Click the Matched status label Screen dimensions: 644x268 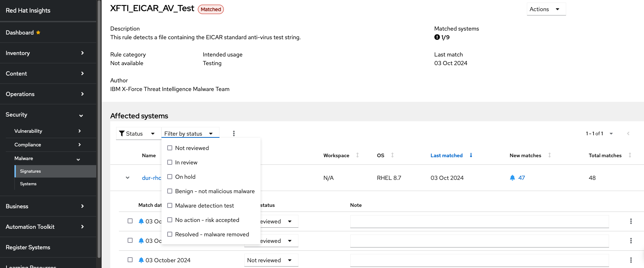point(211,9)
